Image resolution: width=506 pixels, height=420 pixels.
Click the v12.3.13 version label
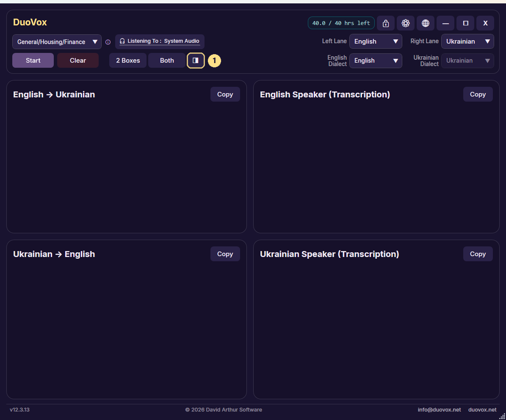[19, 410]
